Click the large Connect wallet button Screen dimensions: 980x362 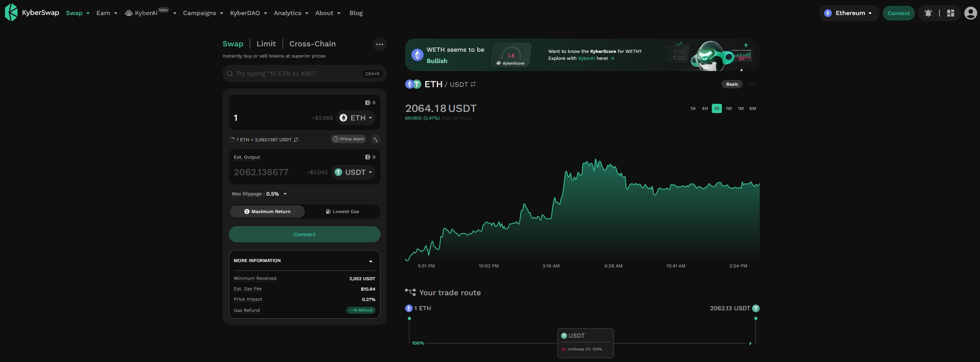304,234
